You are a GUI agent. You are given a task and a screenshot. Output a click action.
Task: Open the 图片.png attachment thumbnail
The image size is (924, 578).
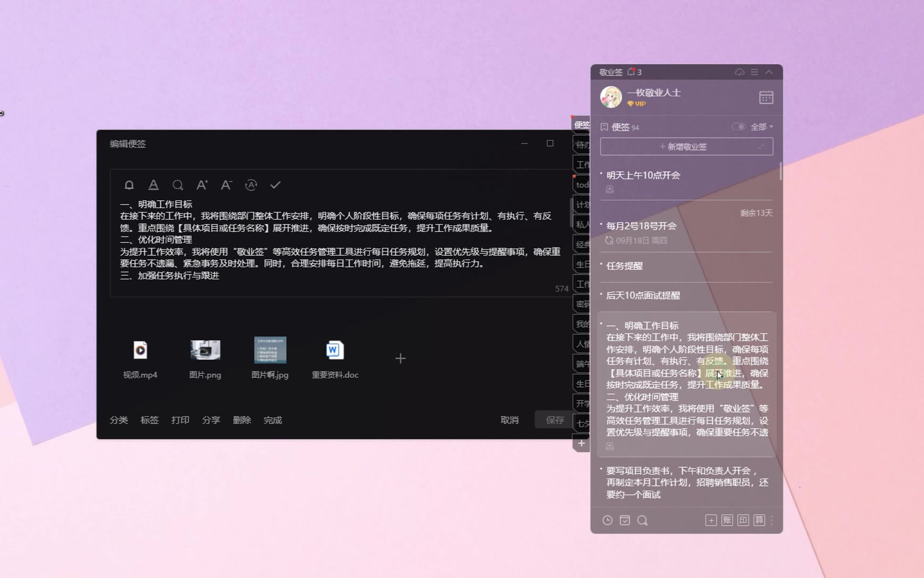pos(205,350)
